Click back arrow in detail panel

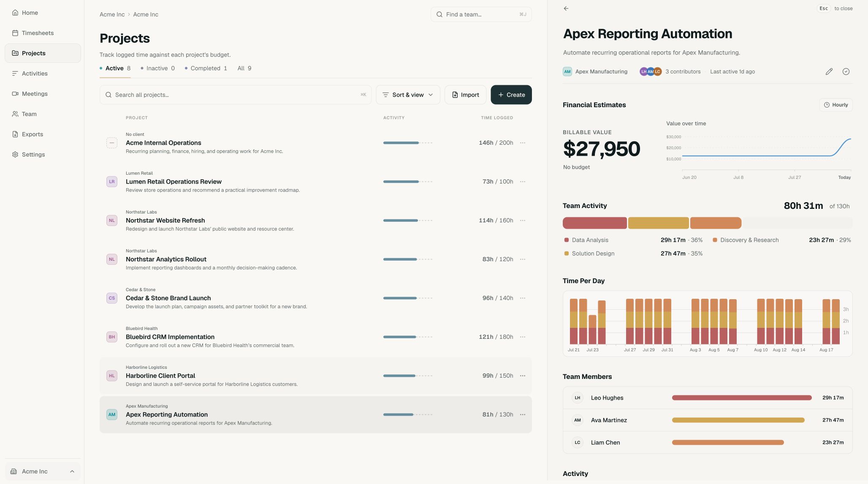click(x=566, y=8)
